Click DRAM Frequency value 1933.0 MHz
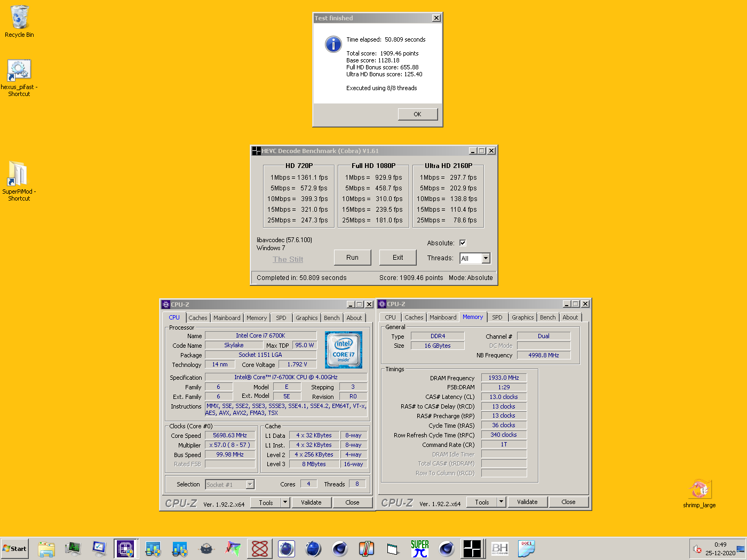 pyautogui.click(x=504, y=378)
